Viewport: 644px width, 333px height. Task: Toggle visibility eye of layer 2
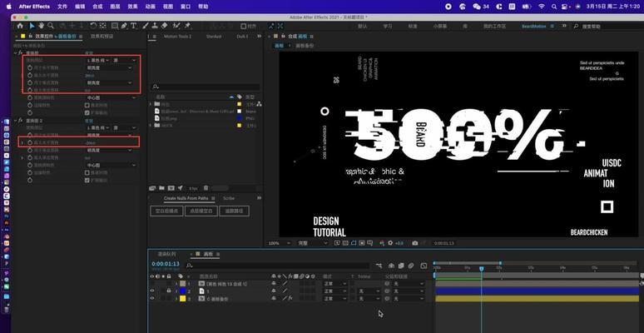[152, 291]
